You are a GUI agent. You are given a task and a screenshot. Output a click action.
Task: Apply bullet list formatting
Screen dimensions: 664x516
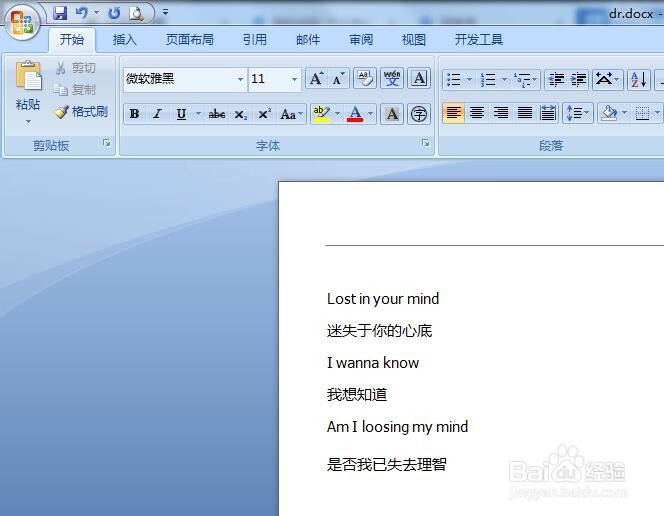(x=454, y=79)
